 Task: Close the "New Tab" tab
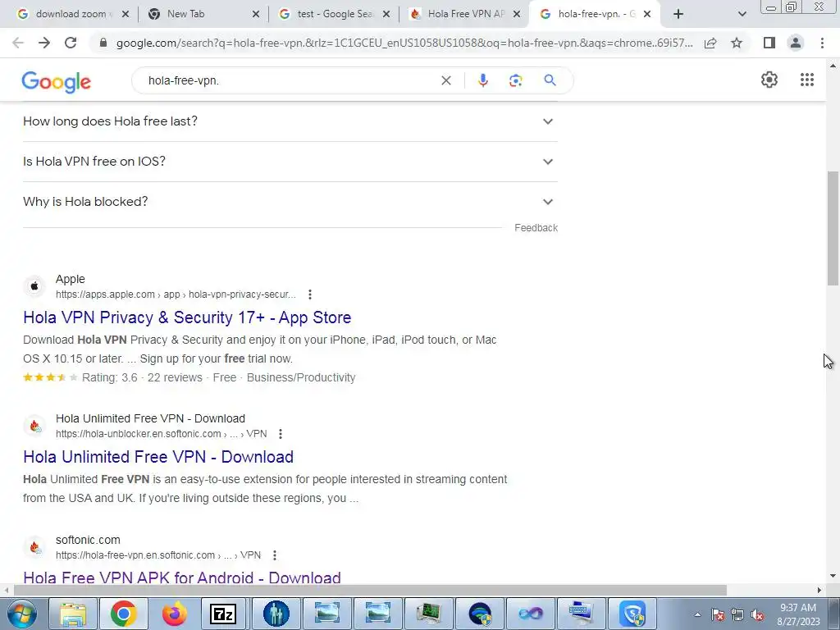pyautogui.click(x=256, y=15)
